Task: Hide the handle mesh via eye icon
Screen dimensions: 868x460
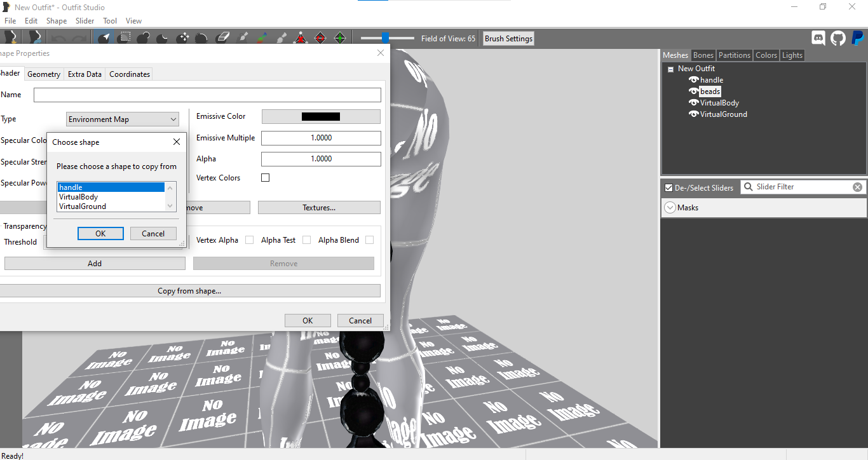Action: click(693, 80)
